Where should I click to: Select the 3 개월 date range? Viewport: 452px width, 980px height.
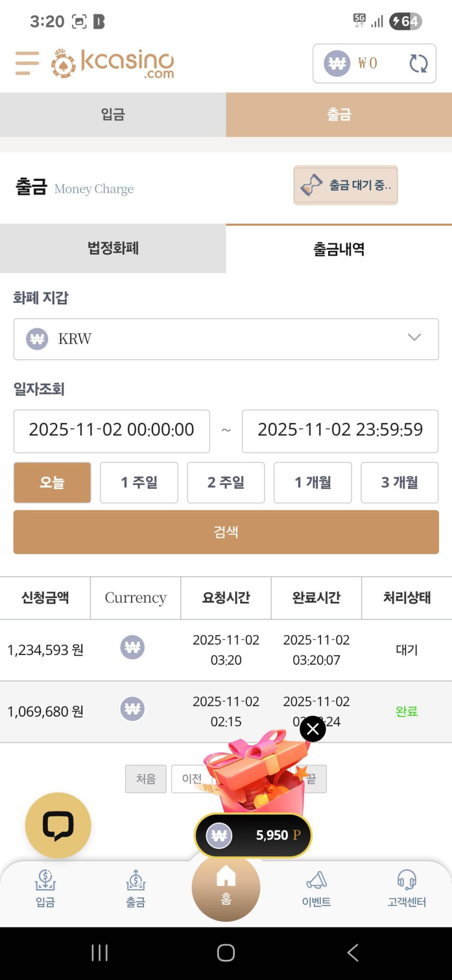[x=399, y=482]
